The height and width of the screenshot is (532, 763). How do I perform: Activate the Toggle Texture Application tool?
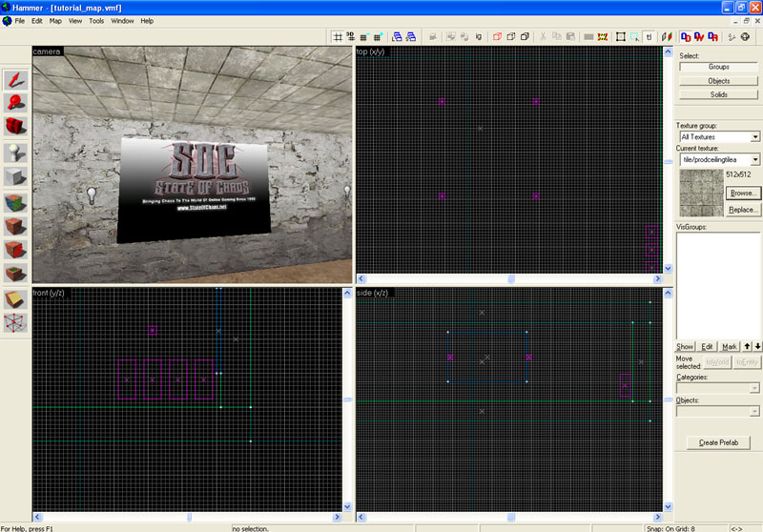[x=16, y=202]
